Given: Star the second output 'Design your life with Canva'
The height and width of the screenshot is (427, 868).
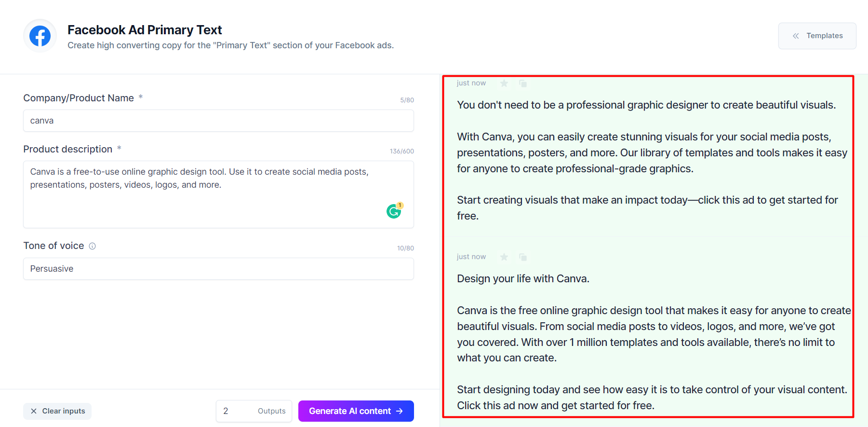Looking at the screenshot, I should coord(504,257).
